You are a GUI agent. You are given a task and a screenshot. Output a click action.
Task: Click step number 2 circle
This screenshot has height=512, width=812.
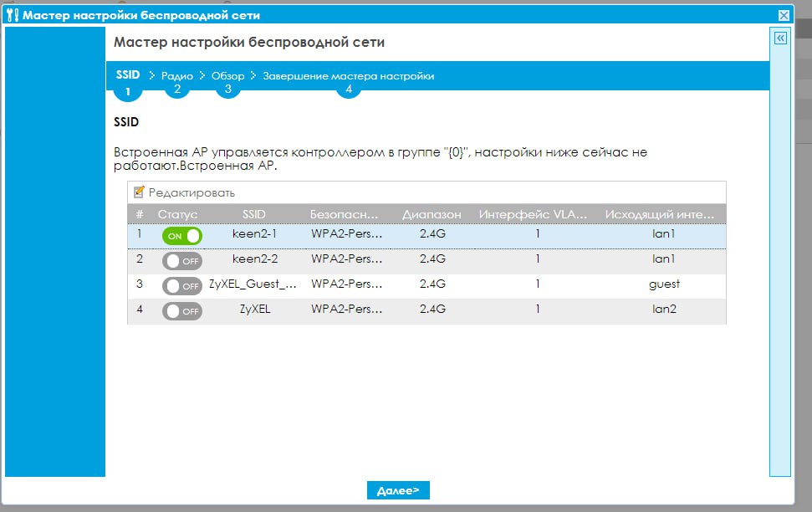pyautogui.click(x=177, y=90)
